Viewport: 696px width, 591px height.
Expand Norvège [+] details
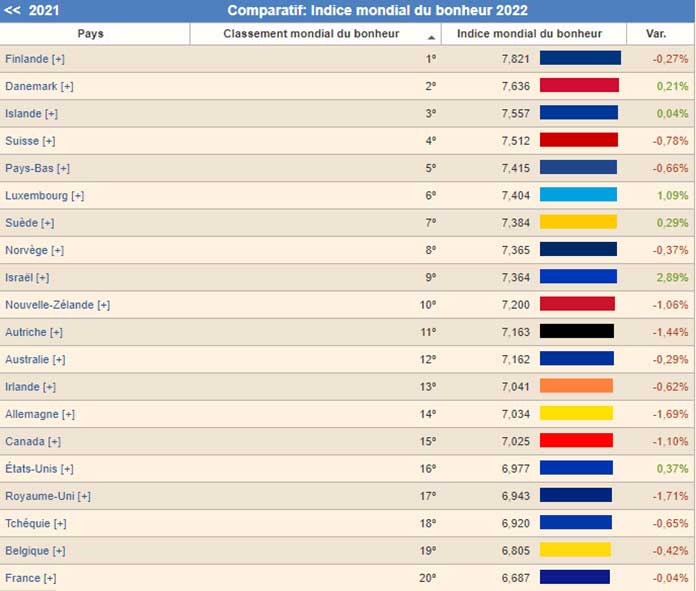pyautogui.click(x=58, y=250)
